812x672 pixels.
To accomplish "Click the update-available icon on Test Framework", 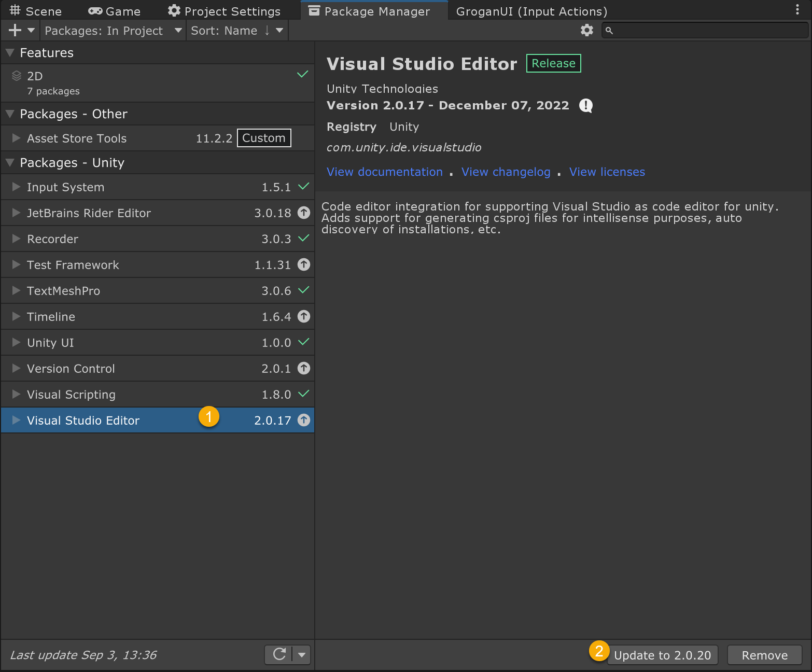I will (x=304, y=264).
